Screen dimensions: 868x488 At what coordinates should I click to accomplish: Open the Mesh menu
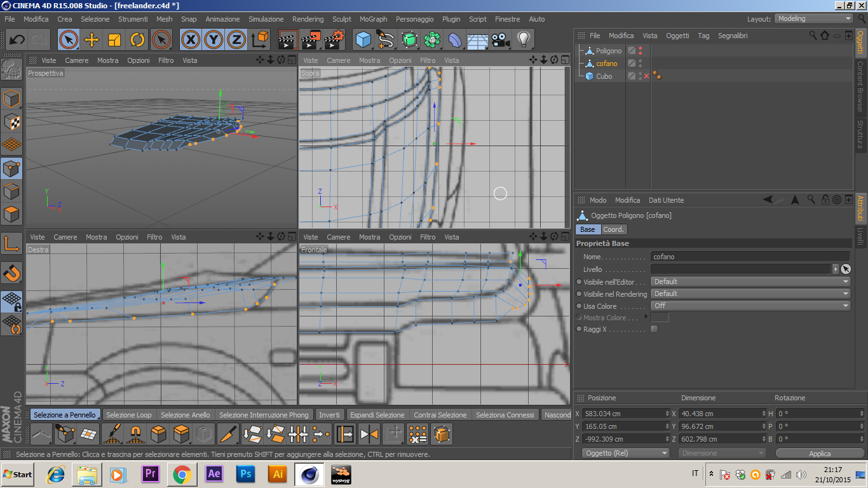click(x=164, y=19)
